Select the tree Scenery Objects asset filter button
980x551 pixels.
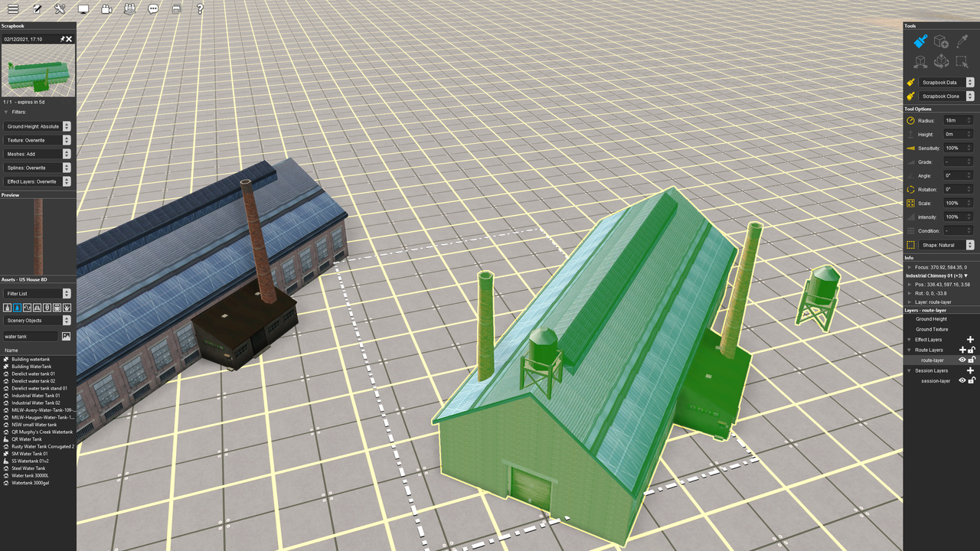click(18, 308)
